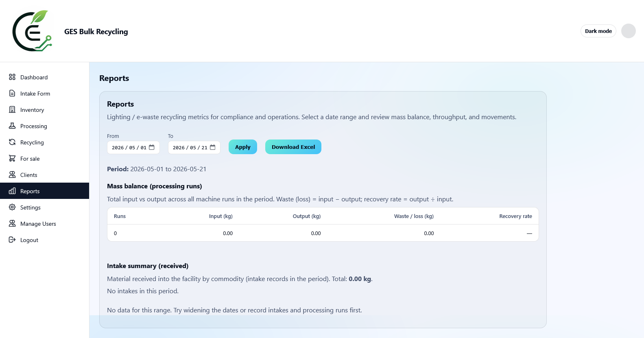The height and width of the screenshot is (338, 644).
Task: Click the Processing flask icon
Action: click(12, 126)
